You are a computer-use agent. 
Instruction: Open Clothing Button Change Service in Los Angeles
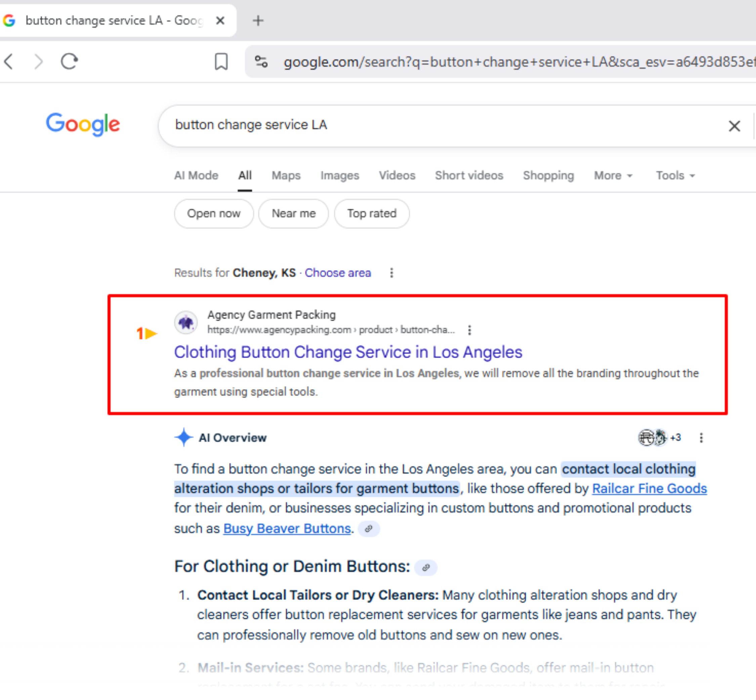pos(348,352)
